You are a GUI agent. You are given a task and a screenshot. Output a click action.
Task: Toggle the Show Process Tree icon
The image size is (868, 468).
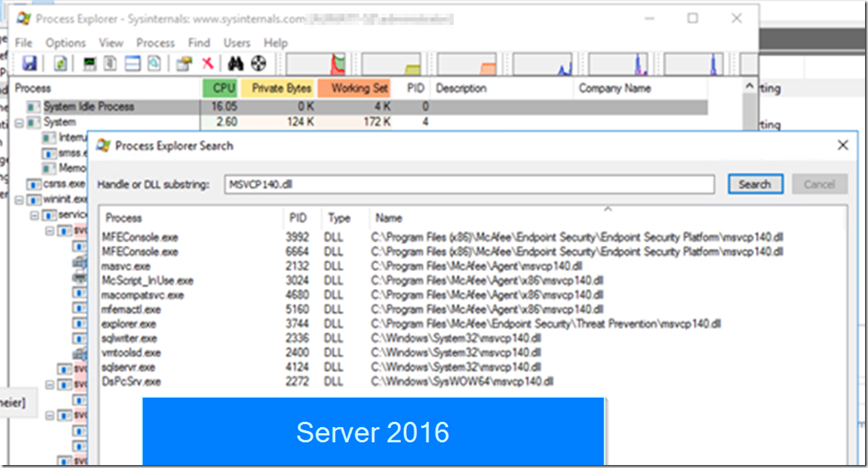111,64
